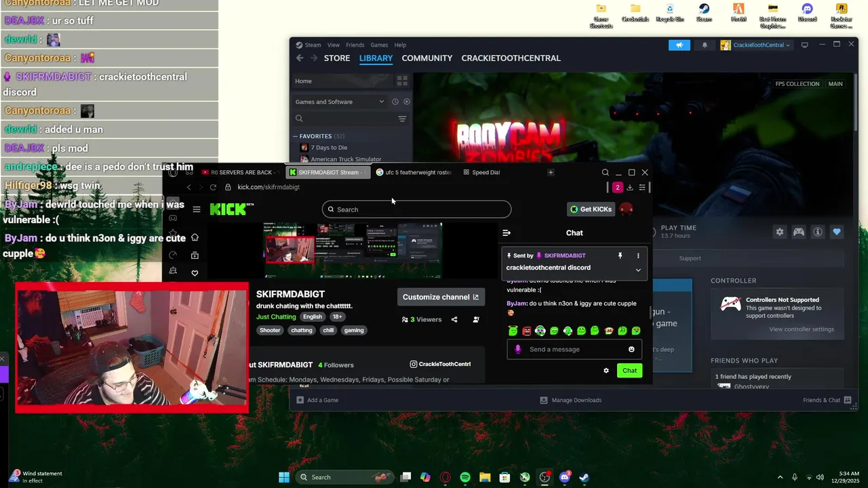The height and width of the screenshot is (488, 868).
Task: Open browser easy setup menu icon
Action: pos(642,187)
